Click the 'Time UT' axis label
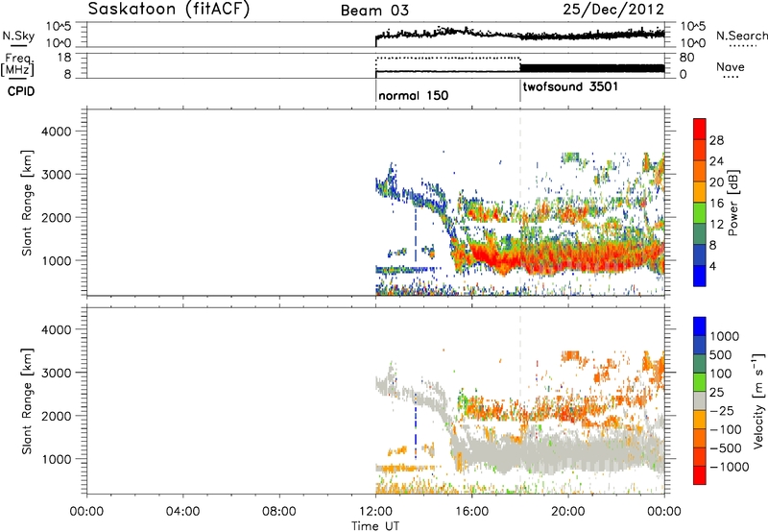Image resolution: width=768 pixels, height=532 pixels. pyautogui.click(x=375, y=526)
